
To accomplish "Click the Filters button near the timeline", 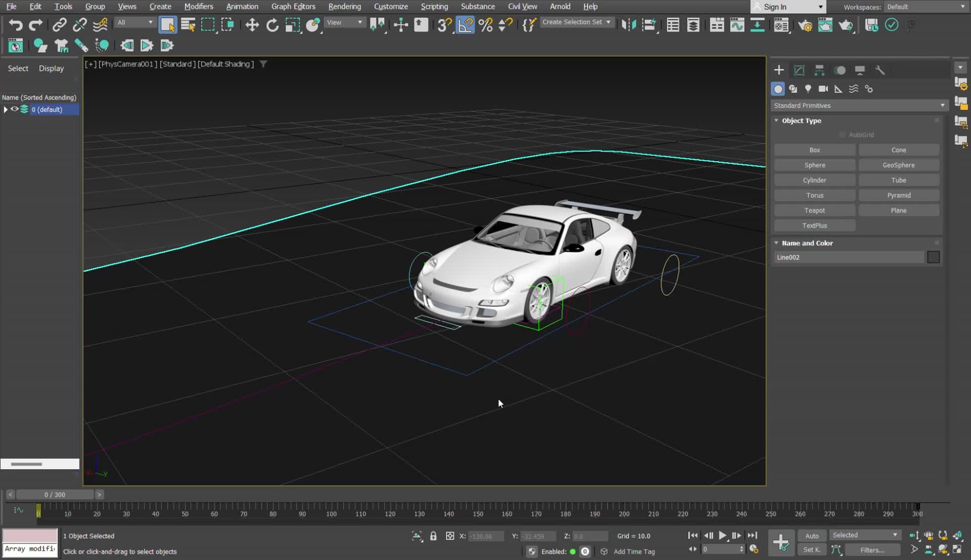I will [x=873, y=550].
